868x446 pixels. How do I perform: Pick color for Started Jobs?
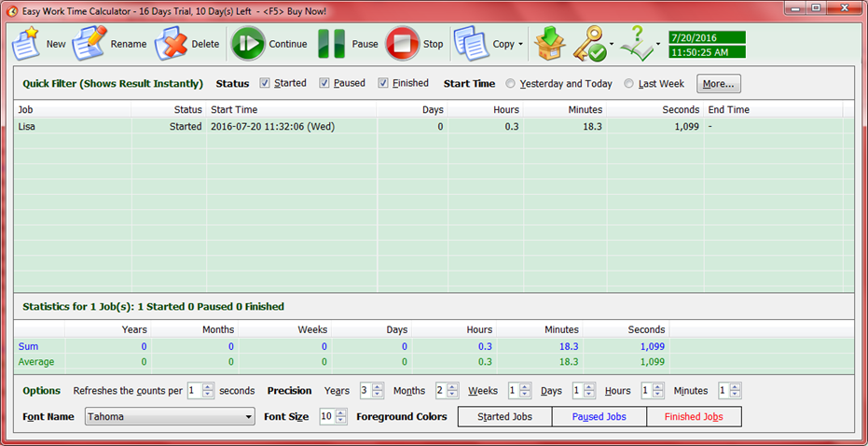[x=505, y=417]
